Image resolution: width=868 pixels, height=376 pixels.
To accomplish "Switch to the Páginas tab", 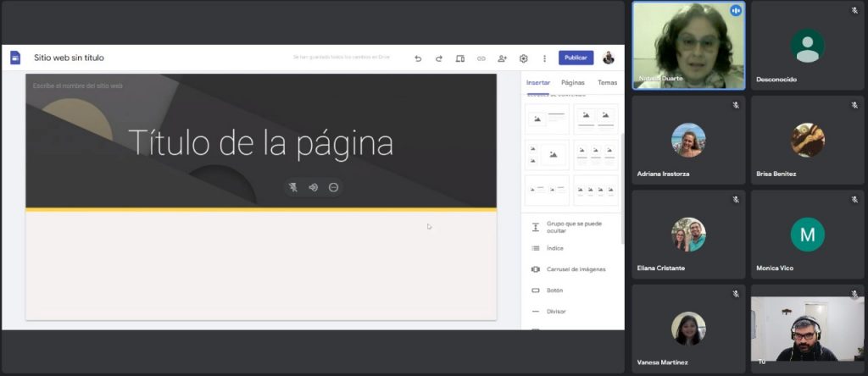I will pyautogui.click(x=573, y=83).
